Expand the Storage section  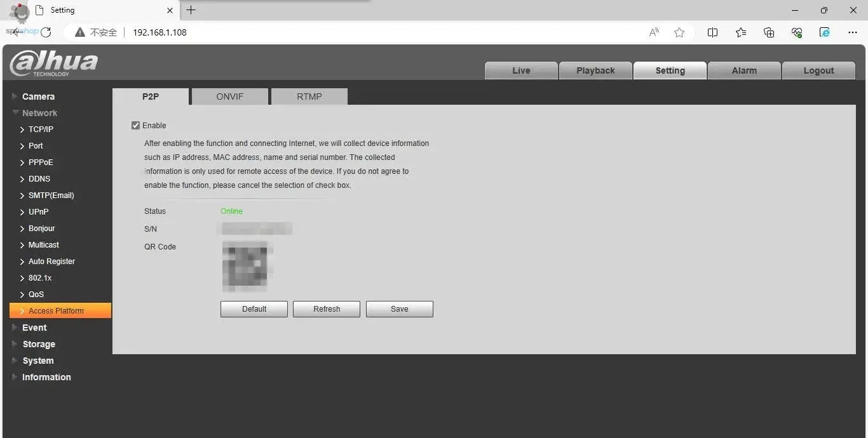pyautogui.click(x=39, y=344)
